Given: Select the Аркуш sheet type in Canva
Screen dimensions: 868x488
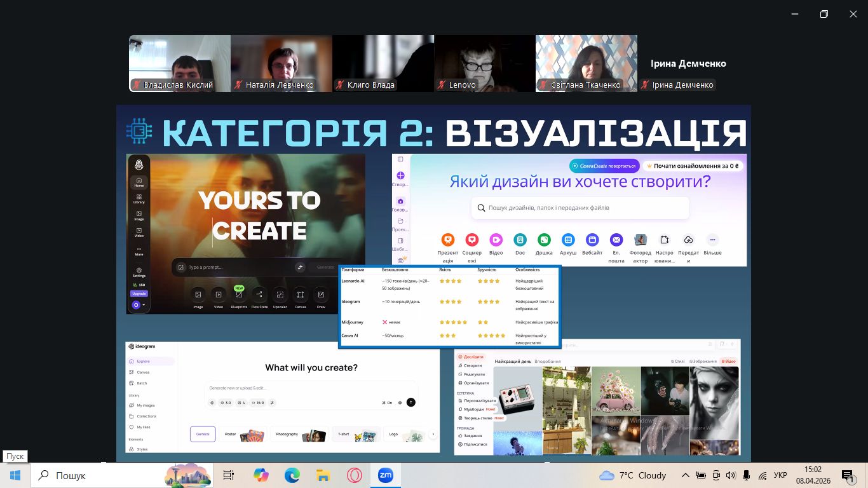Looking at the screenshot, I should click(x=568, y=244).
